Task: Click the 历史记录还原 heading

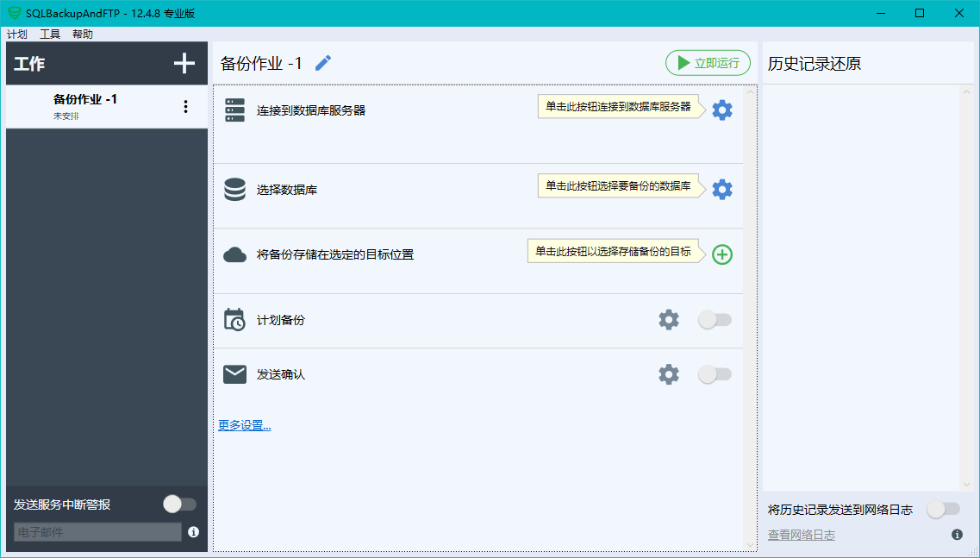Action: 815,64
